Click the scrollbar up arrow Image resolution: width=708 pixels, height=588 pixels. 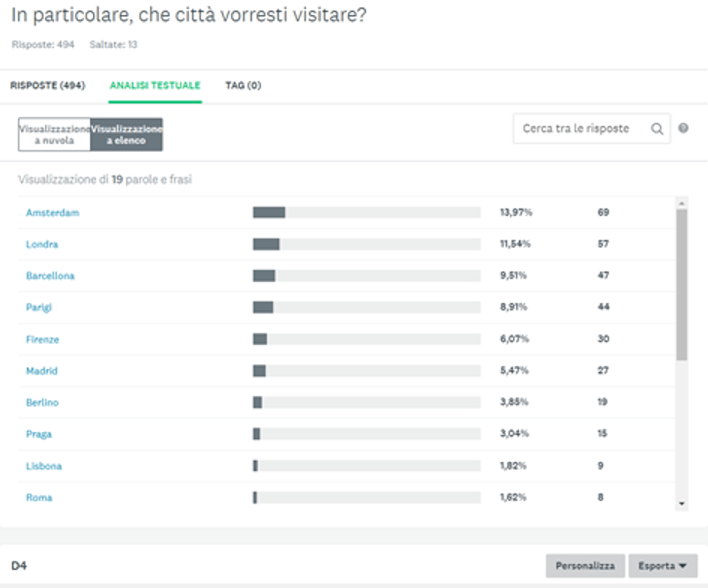682,203
